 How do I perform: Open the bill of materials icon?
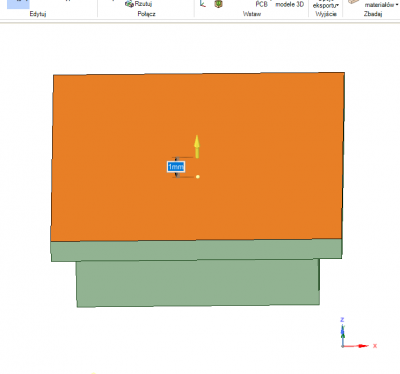click(354, 2)
